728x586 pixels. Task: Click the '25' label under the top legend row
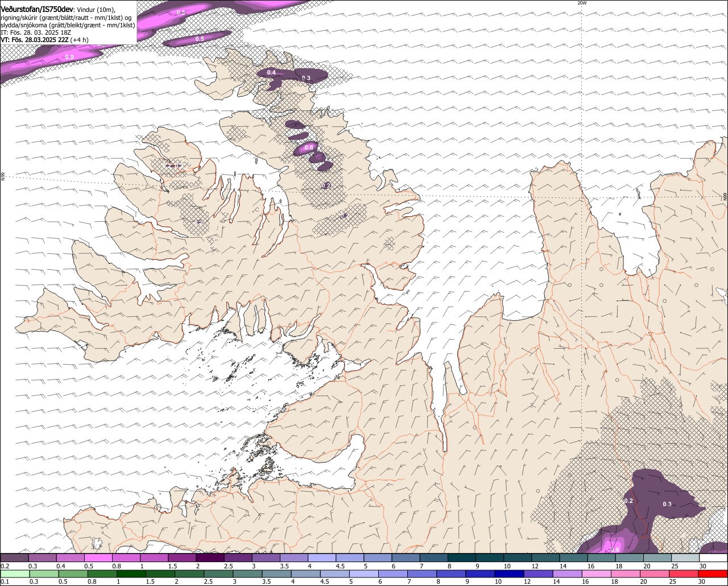675,566
